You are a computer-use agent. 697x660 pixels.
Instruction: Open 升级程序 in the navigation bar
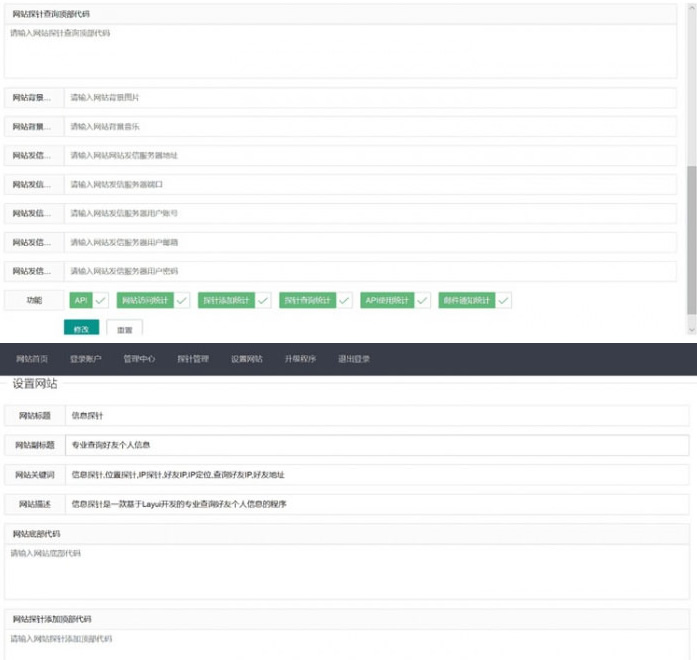click(300, 359)
